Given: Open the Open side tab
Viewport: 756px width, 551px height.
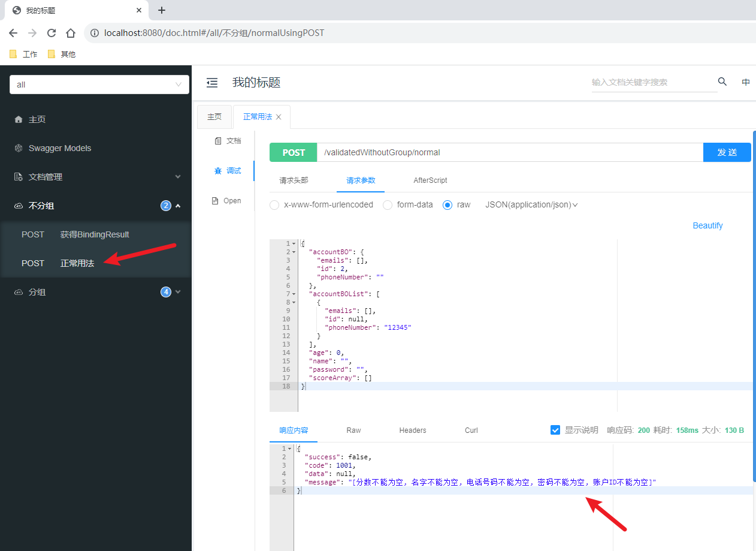Looking at the screenshot, I should 228,201.
